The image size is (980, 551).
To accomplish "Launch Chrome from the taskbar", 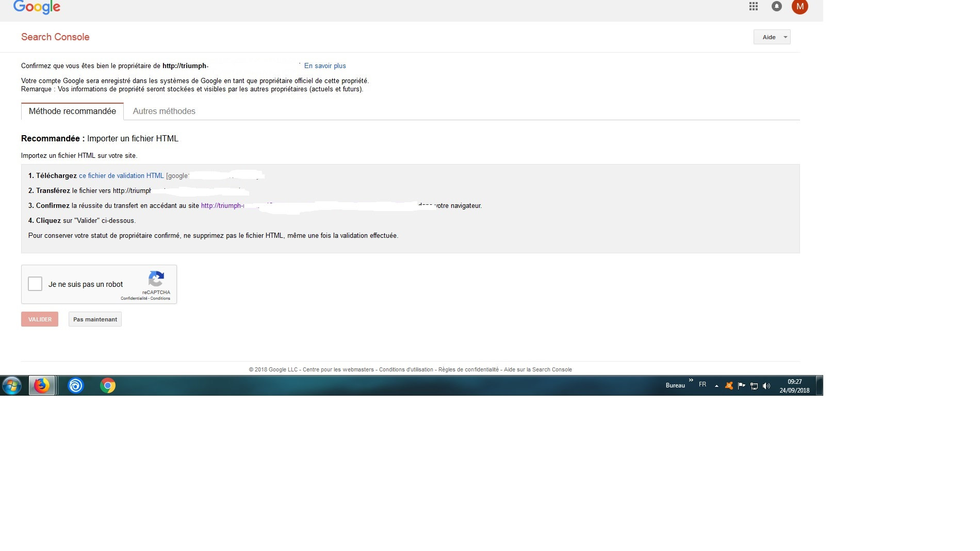I will click(x=108, y=385).
